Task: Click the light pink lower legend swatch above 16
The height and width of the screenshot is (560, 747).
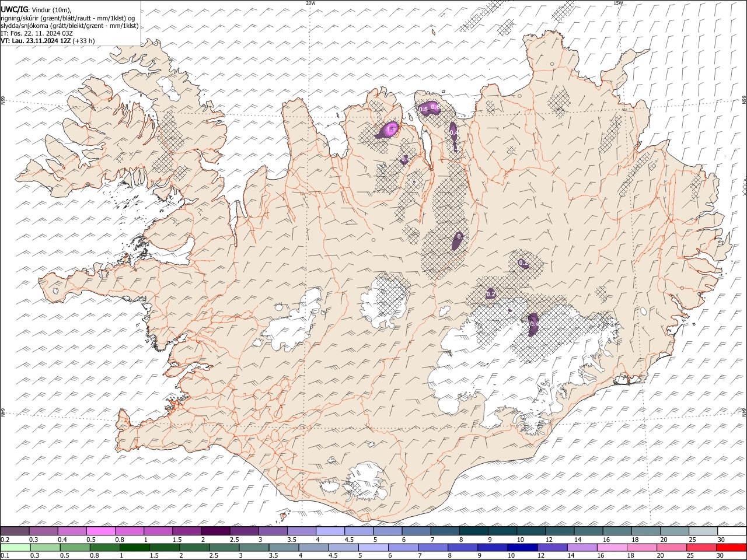Action: (x=612, y=548)
